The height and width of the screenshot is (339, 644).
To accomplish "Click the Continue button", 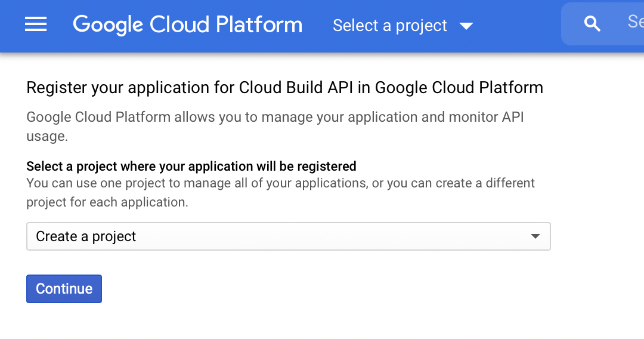I will [64, 289].
